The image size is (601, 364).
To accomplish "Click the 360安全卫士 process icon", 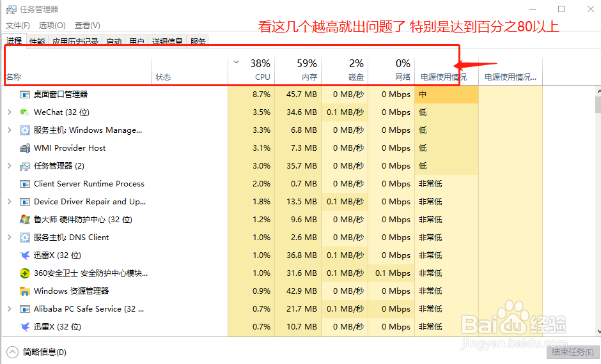I will pyautogui.click(x=25, y=273).
